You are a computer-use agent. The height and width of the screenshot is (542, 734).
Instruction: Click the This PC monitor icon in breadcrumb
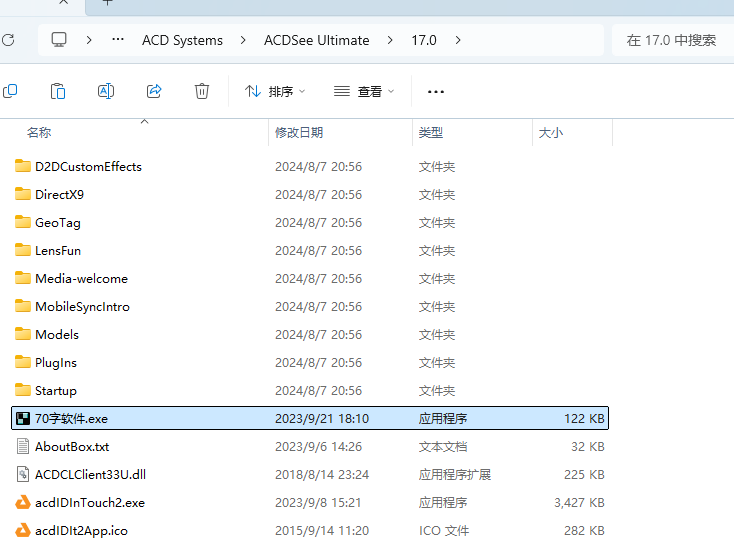[59, 40]
